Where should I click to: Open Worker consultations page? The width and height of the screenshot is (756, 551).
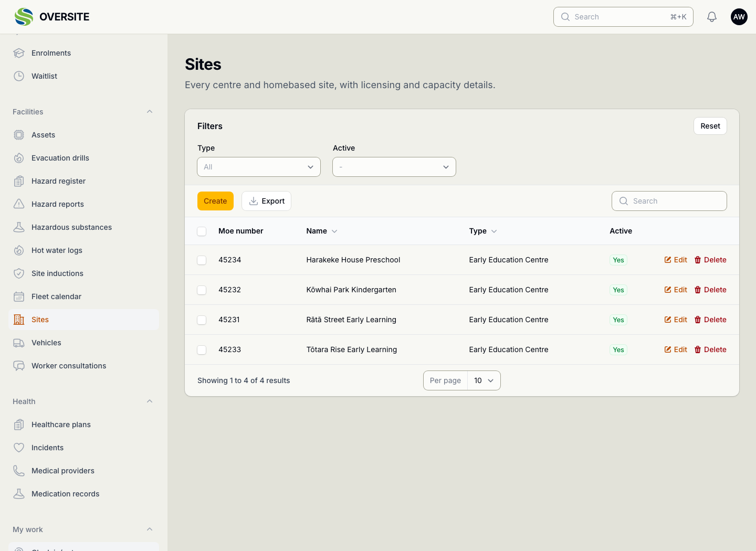coord(83,366)
